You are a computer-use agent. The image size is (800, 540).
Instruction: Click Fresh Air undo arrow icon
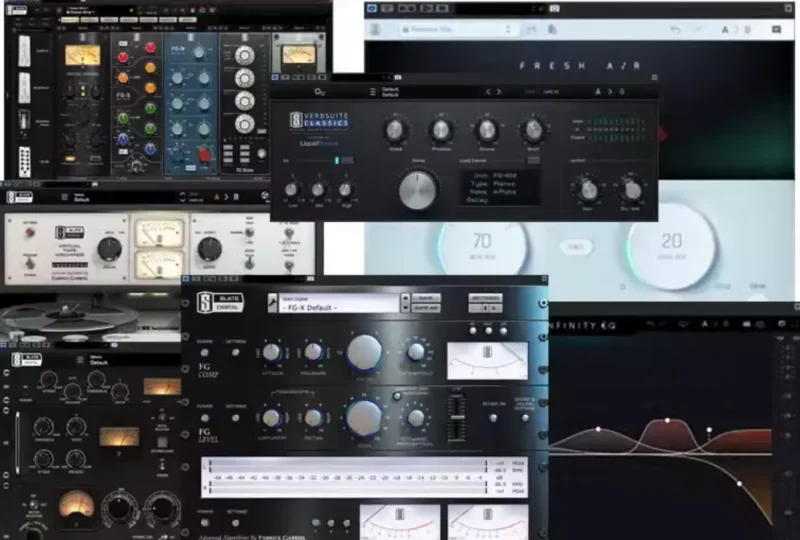tap(675, 30)
